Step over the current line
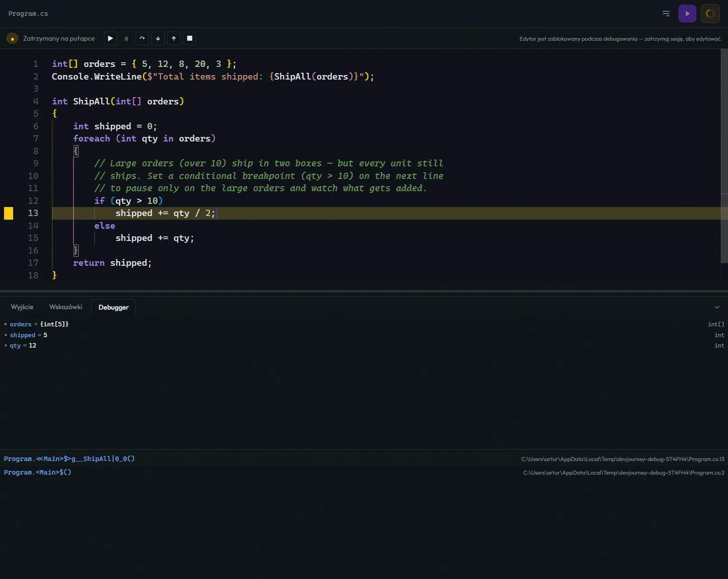Image resolution: width=728 pixels, height=579 pixels. point(142,38)
